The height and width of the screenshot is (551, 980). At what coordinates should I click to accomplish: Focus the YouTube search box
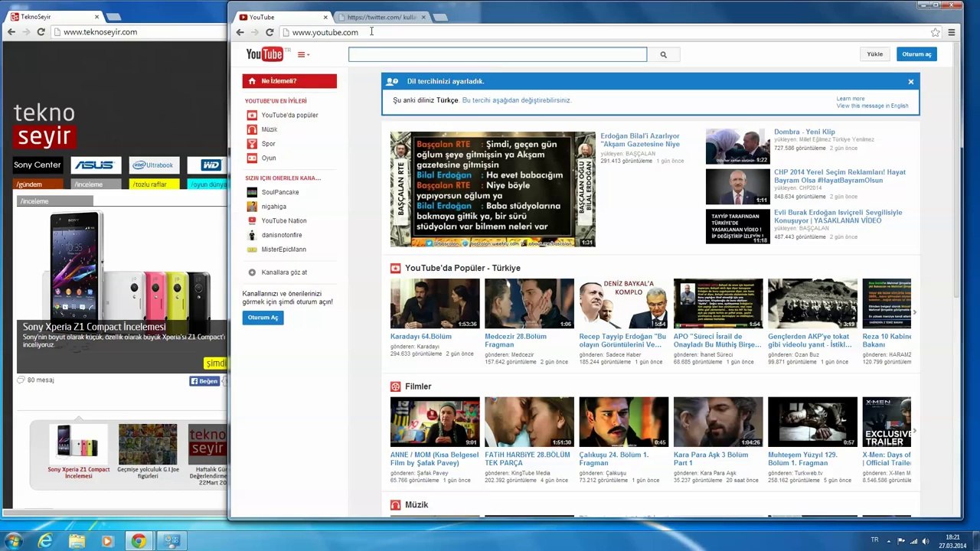tap(498, 54)
